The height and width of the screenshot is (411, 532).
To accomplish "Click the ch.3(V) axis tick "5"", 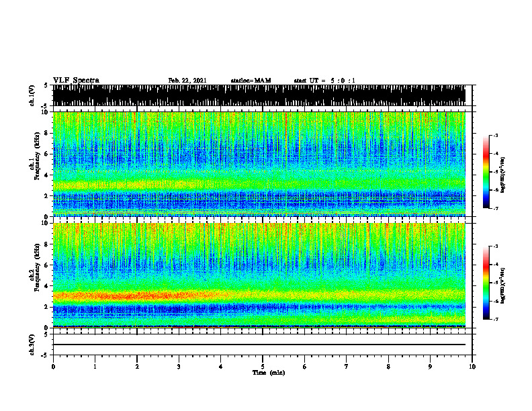I will (46, 334).
